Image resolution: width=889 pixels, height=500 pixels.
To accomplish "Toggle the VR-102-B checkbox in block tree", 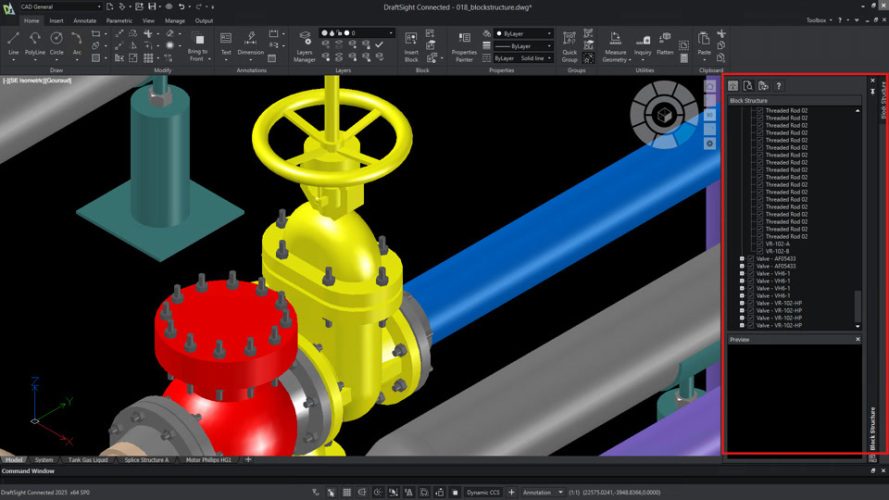I will click(x=760, y=251).
